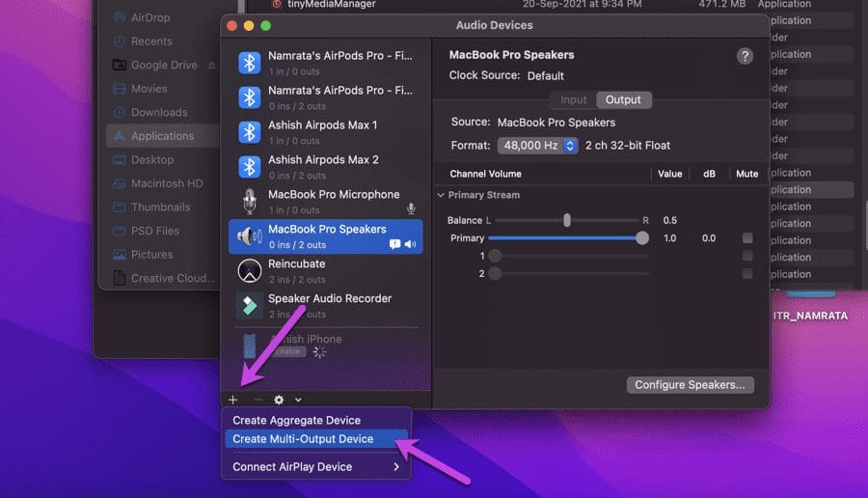
Task: Click the channel 2 volume slider
Action: tap(495, 274)
